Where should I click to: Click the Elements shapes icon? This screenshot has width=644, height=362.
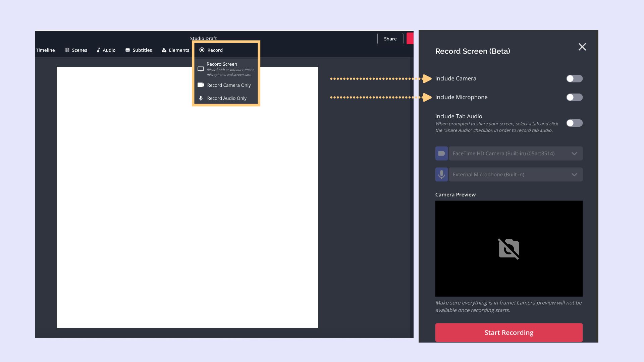coord(164,50)
